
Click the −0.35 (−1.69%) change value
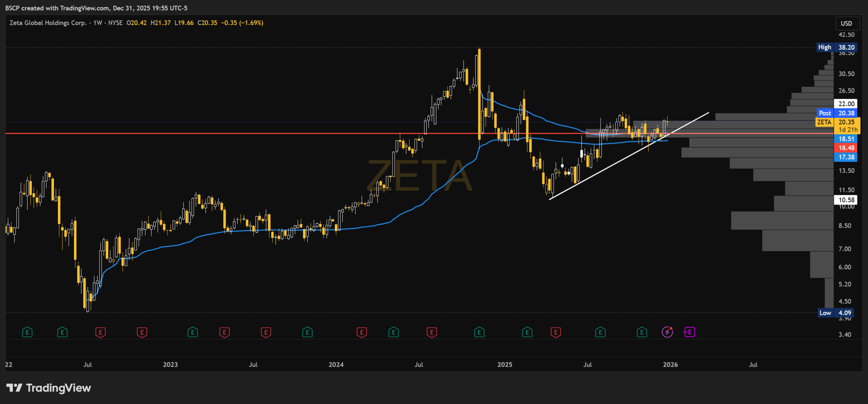coord(242,23)
